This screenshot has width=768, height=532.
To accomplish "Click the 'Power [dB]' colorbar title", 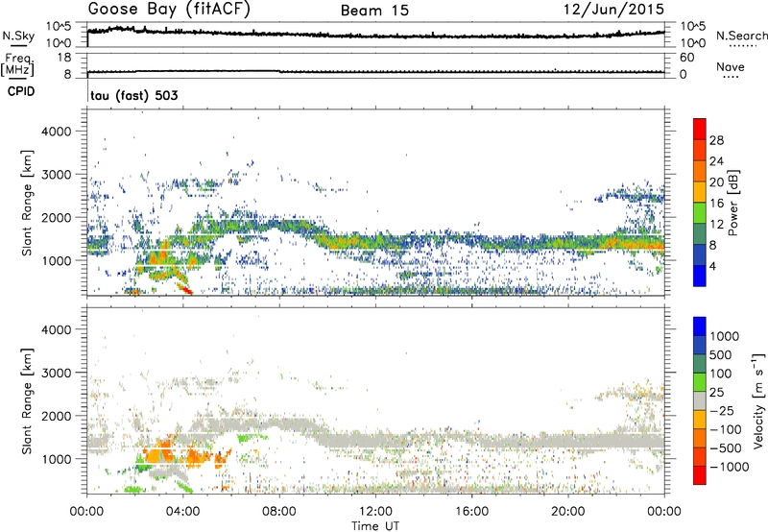I will pos(733,203).
